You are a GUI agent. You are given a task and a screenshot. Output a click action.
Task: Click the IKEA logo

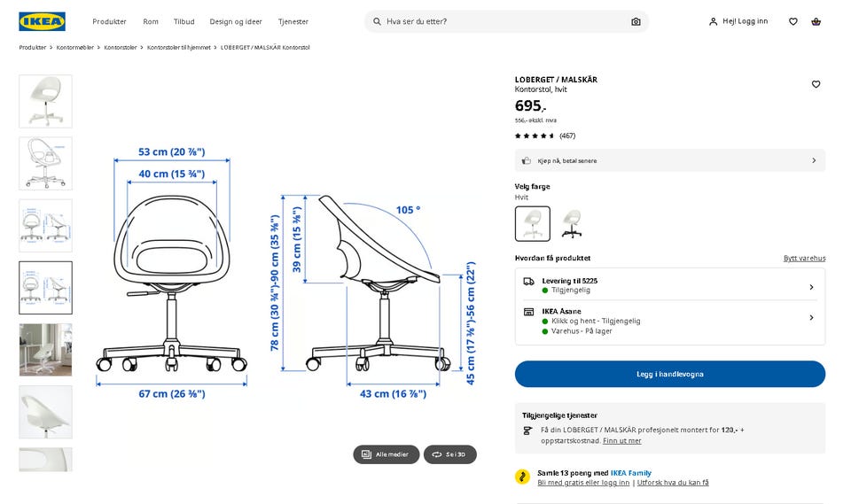[x=42, y=21]
